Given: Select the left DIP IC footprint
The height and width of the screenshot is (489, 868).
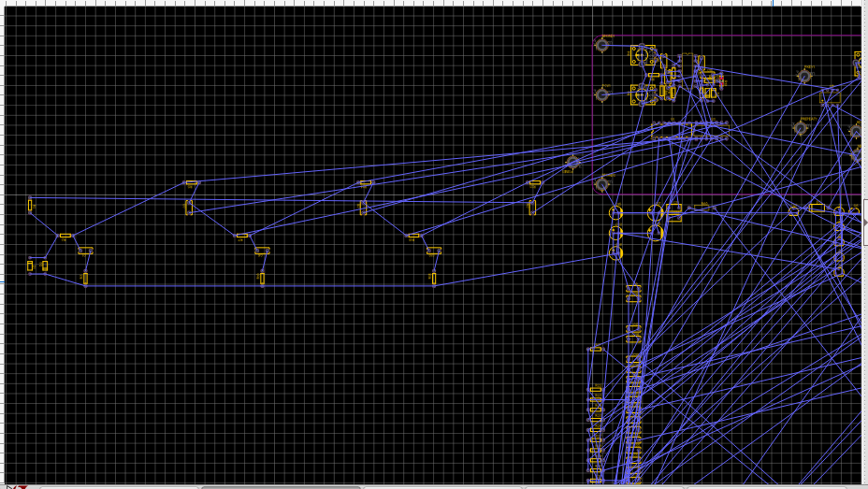Looking at the screenshot, I should pos(672,131).
